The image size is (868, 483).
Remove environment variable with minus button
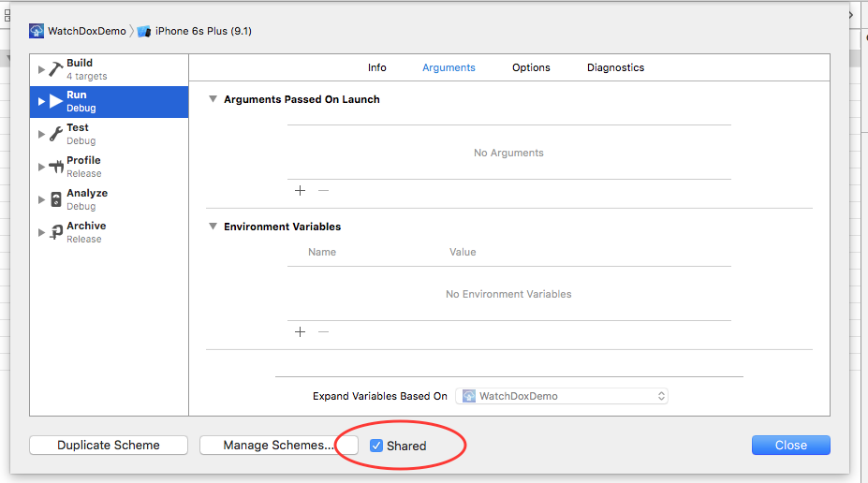324,331
